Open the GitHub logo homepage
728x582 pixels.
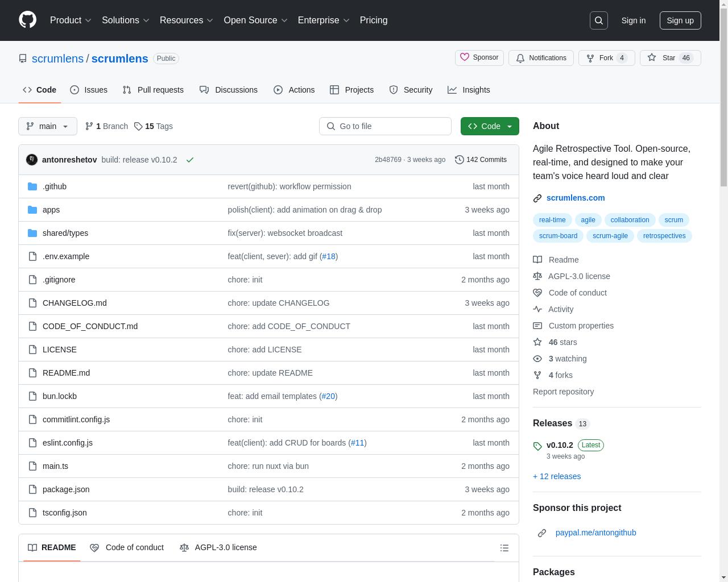point(27,20)
